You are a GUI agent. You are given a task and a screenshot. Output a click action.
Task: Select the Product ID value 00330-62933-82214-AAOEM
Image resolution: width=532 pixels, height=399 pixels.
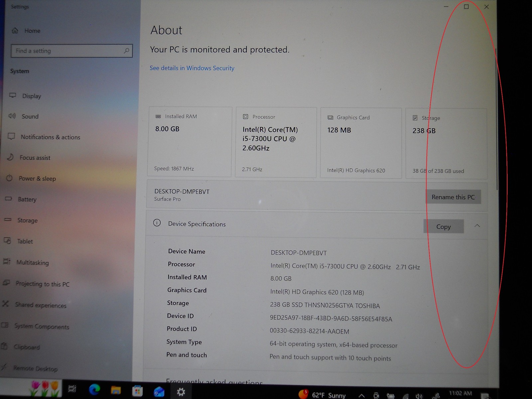[309, 331]
